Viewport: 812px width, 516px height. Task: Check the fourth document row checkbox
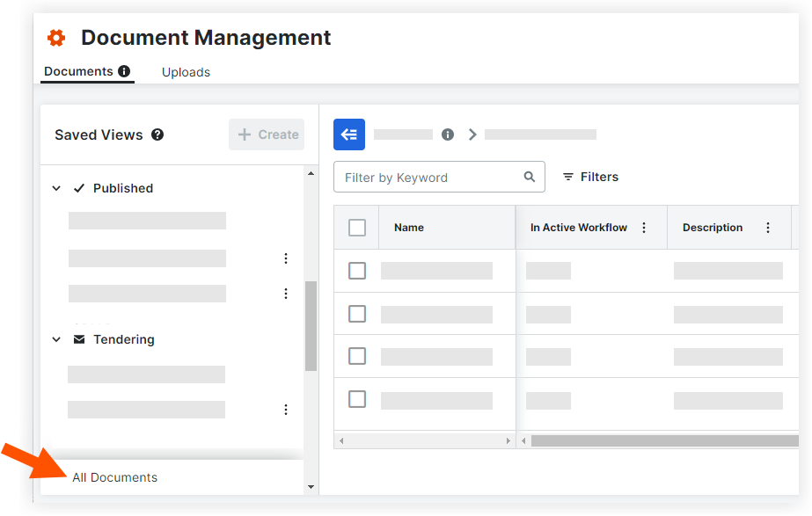(357, 399)
